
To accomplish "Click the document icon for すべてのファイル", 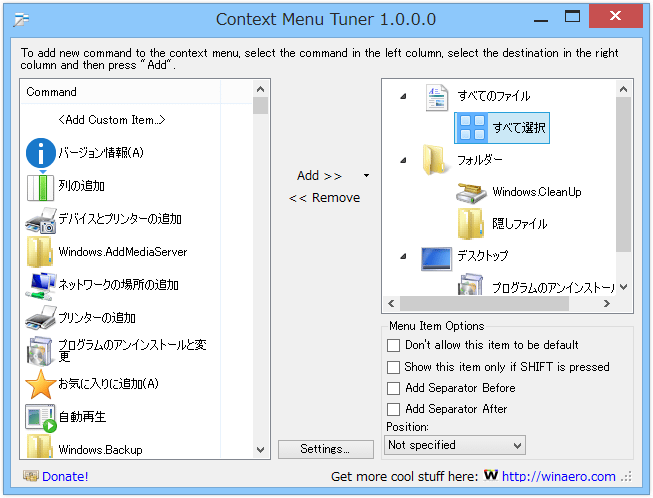I will click(x=436, y=97).
